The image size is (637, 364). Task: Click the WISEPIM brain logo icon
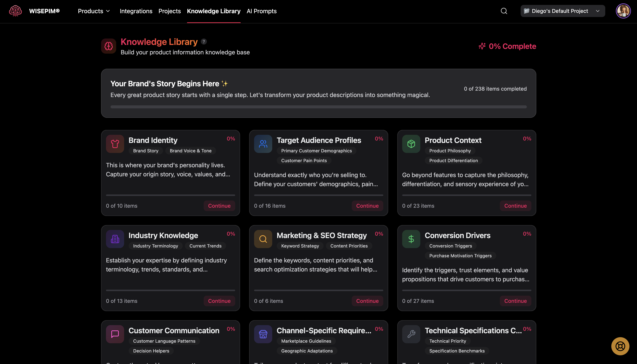coord(15,11)
